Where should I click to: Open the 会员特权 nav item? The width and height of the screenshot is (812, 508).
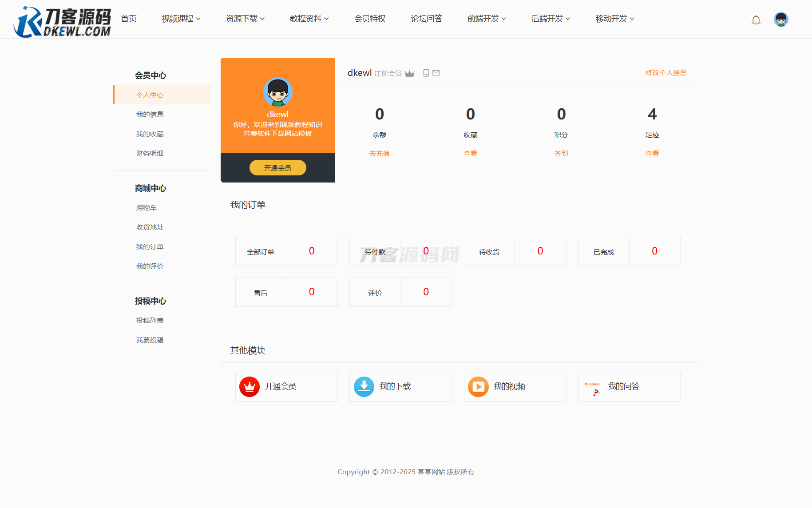point(369,19)
